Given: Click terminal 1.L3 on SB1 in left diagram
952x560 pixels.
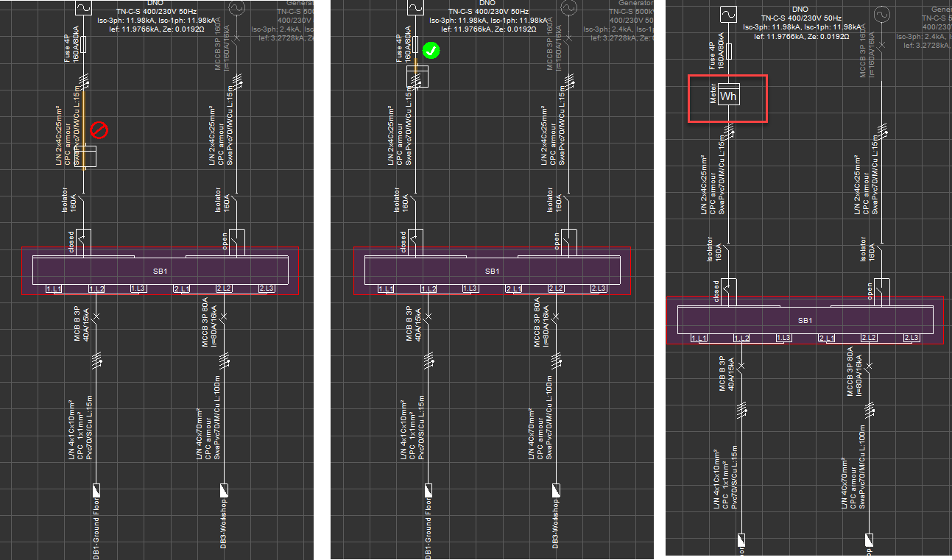Looking at the screenshot, I should point(139,287).
